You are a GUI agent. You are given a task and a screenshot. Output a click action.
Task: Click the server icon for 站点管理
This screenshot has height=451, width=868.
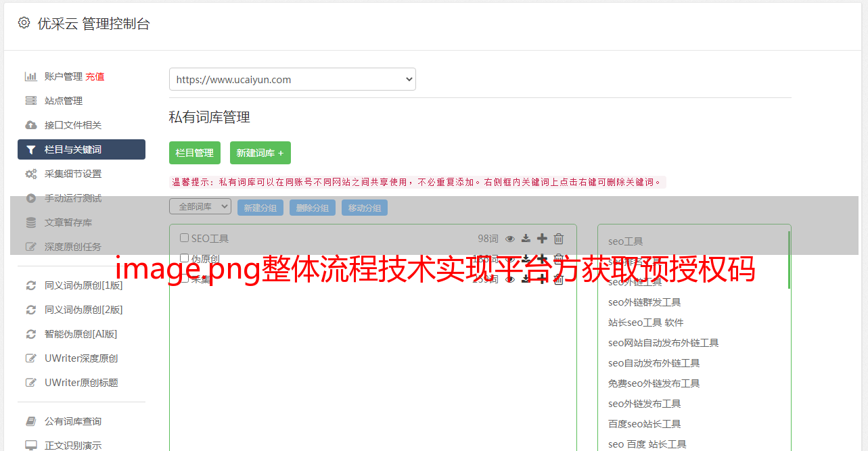click(31, 101)
